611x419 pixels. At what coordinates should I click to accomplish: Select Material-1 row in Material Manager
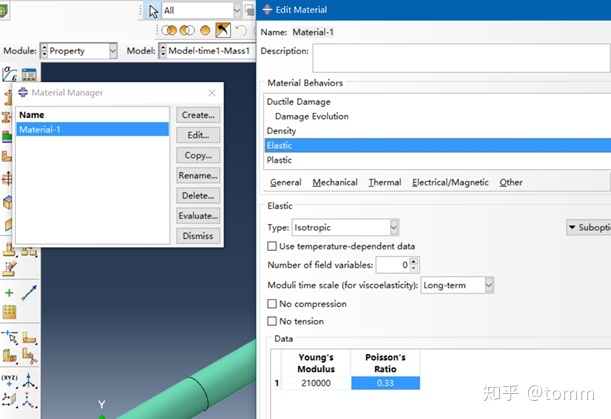coord(92,129)
